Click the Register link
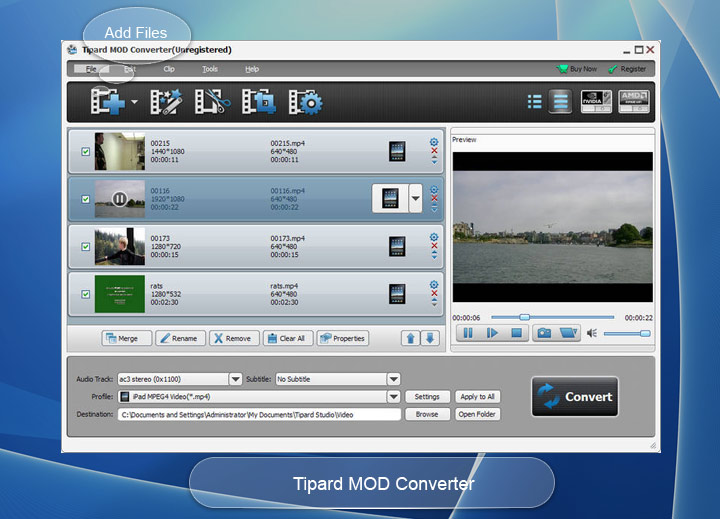Viewport: 720px width, 519px height. pos(627,69)
